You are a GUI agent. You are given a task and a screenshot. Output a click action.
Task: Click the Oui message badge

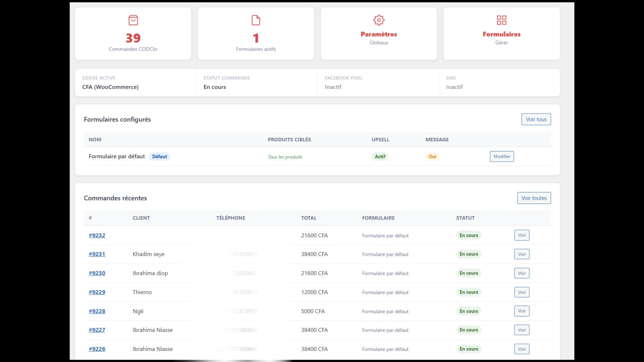pos(432,156)
